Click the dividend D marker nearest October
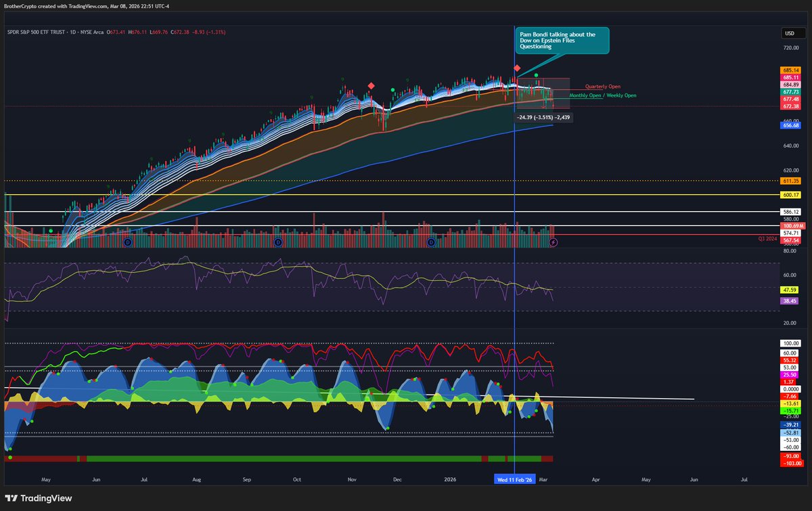The width and height of the screenshot is (812, 511). (x=277, y=242)
